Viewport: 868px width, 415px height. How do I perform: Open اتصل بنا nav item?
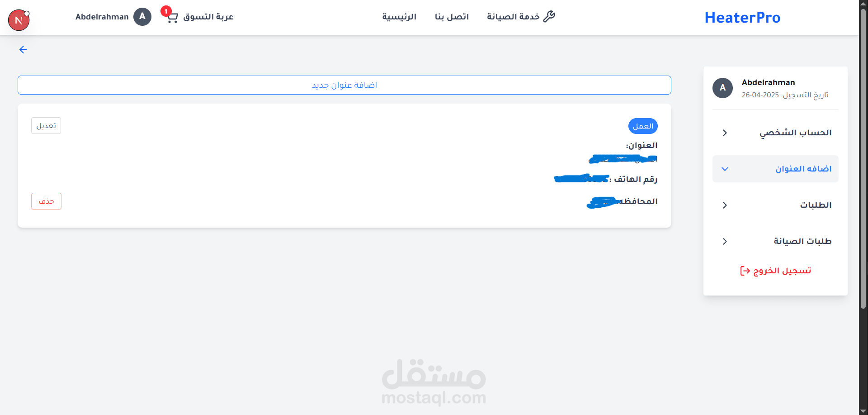tap(452, 17)
